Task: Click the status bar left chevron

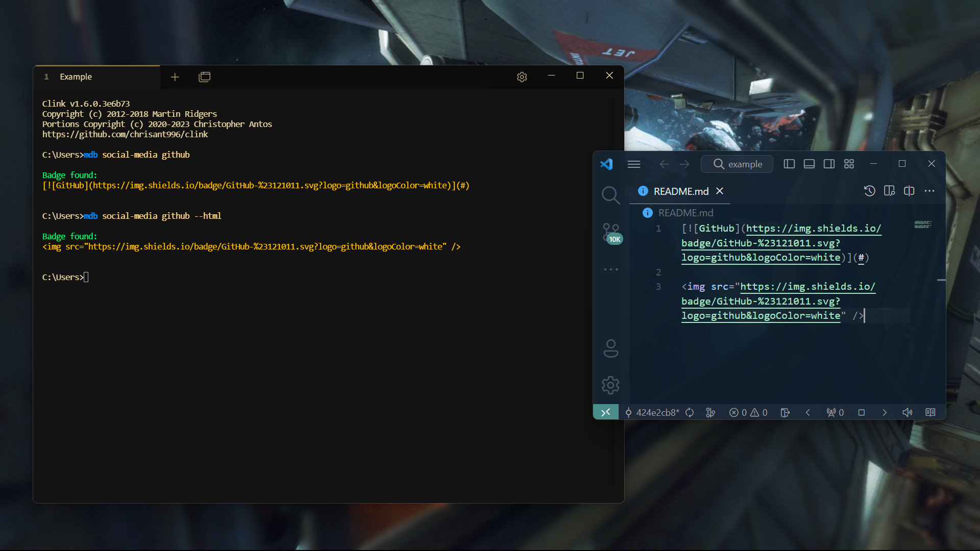Action: tap(808, 412)
